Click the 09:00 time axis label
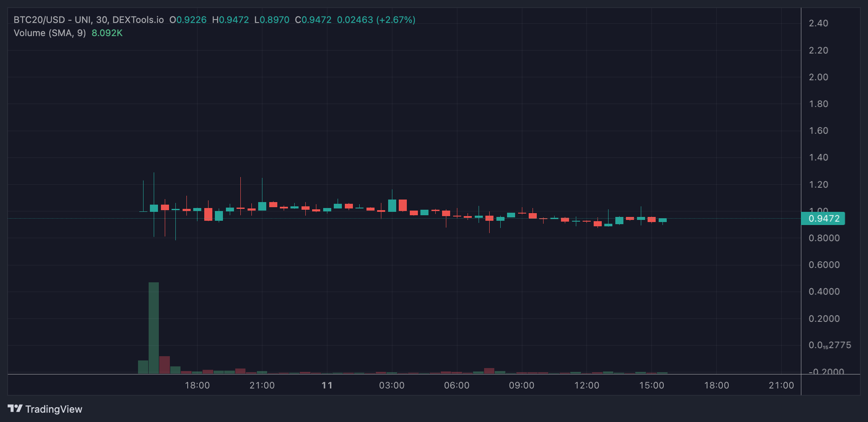 pyautogui.click(x=521, y=385)
